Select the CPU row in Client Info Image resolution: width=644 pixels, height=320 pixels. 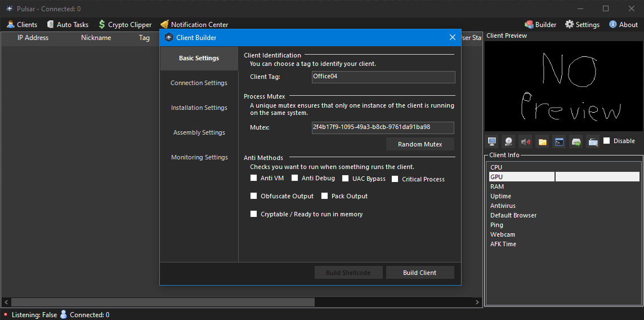[564, 167]
